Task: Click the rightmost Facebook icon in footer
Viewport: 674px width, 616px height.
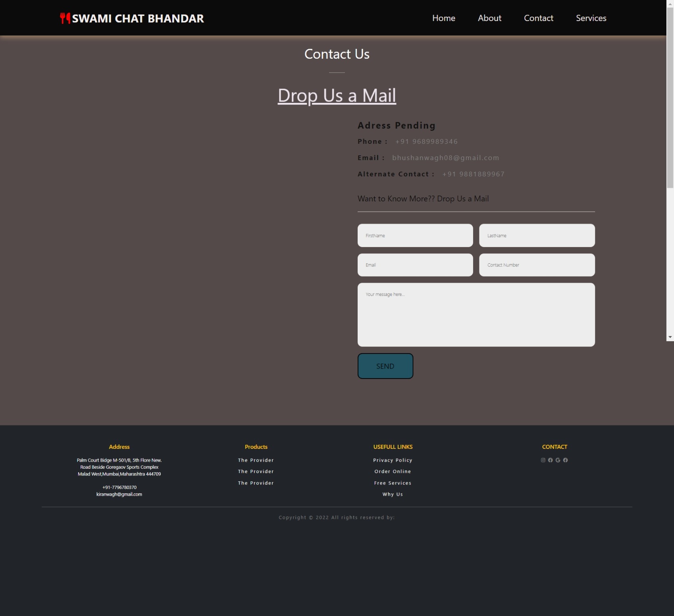Action: coord(565,460)
